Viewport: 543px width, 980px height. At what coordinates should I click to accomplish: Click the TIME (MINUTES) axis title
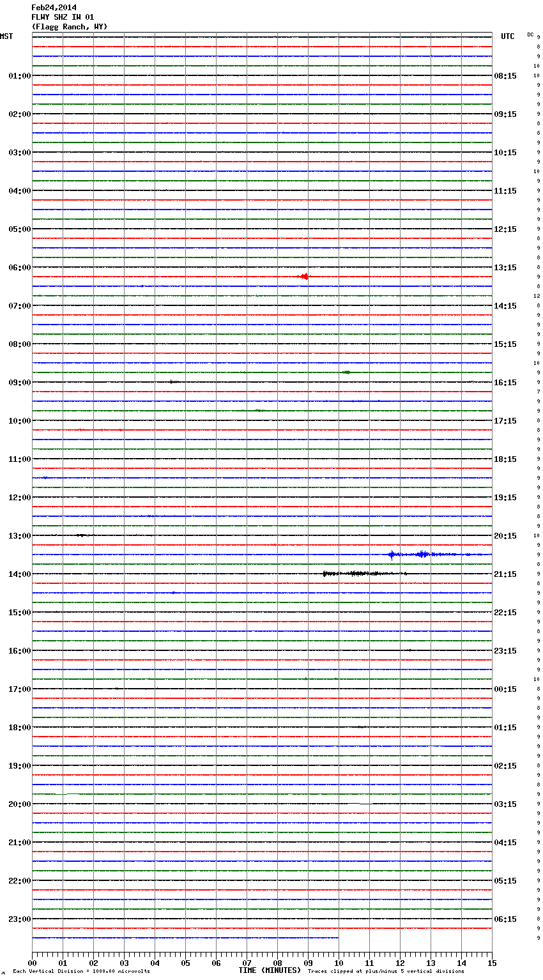270,970
